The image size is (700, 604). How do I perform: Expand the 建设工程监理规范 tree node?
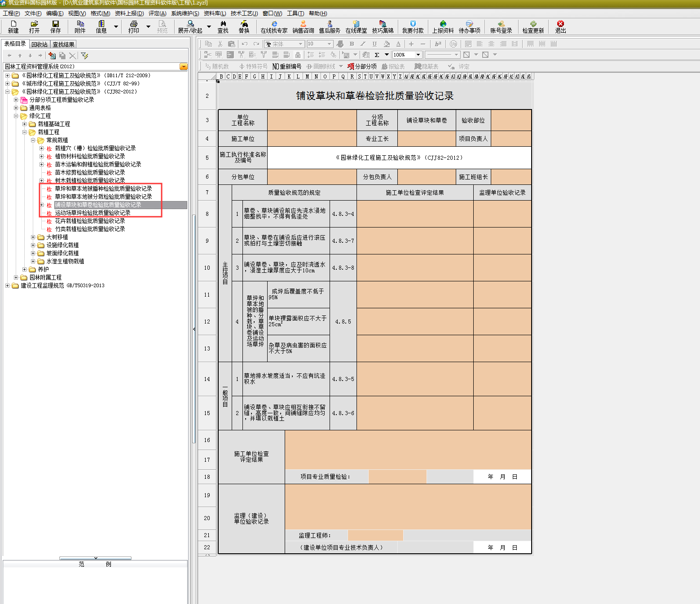pos(7,285)
